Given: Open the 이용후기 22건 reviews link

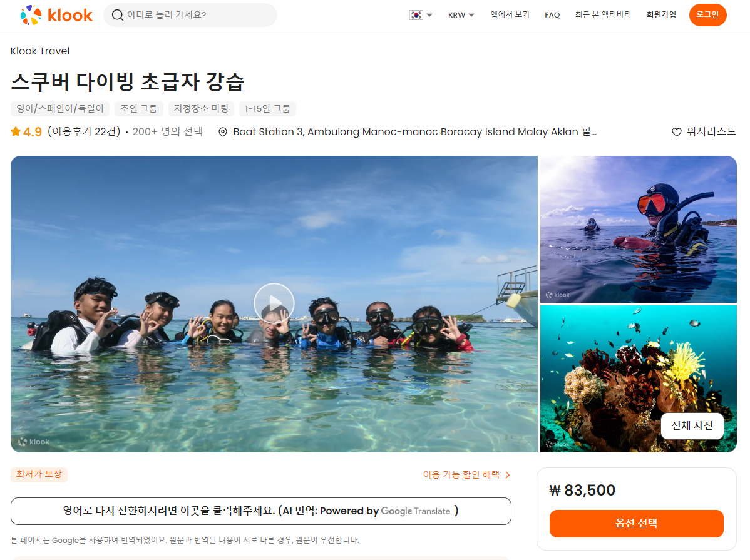Looking at the screenshot, I should tap(85, 131).
